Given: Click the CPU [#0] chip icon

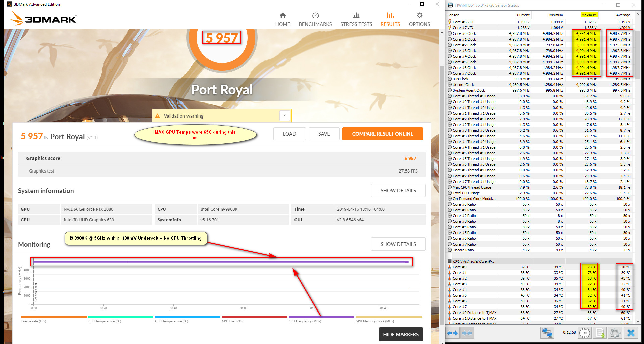Looking at the screenshot, I should click(450, 261).
